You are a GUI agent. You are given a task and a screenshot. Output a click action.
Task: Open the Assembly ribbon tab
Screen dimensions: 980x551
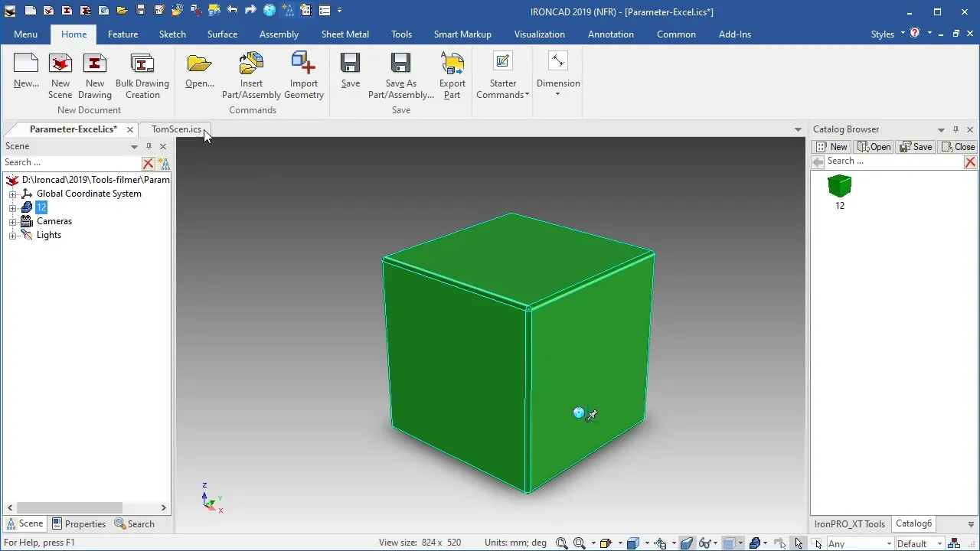tap(279, 34)
